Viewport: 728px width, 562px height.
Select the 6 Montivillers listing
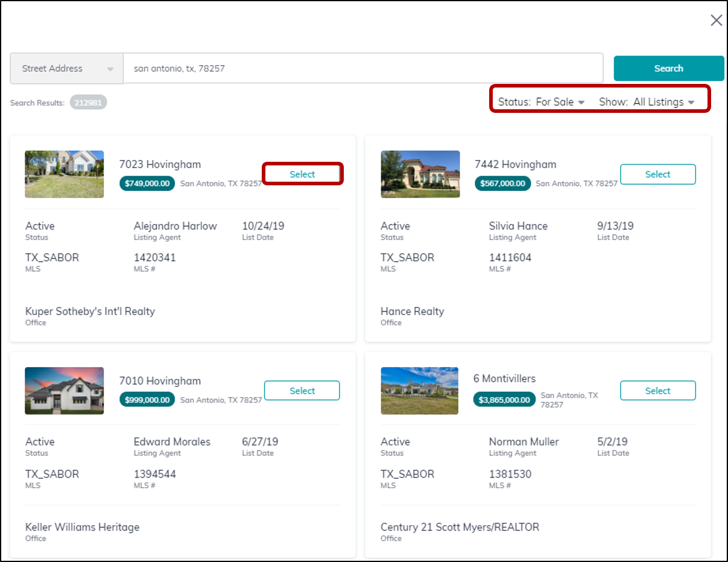pos(658,391)
